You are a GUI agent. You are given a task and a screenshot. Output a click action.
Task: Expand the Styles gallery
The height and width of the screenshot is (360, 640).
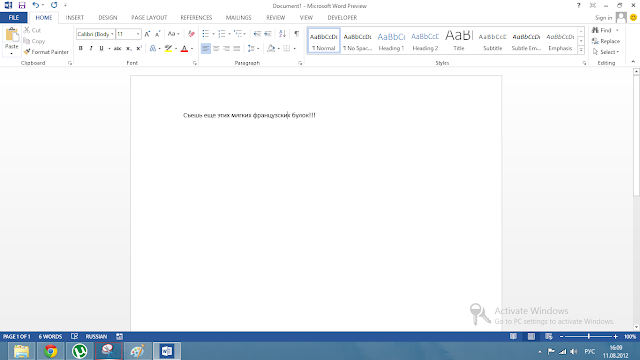tap(581, 50)
